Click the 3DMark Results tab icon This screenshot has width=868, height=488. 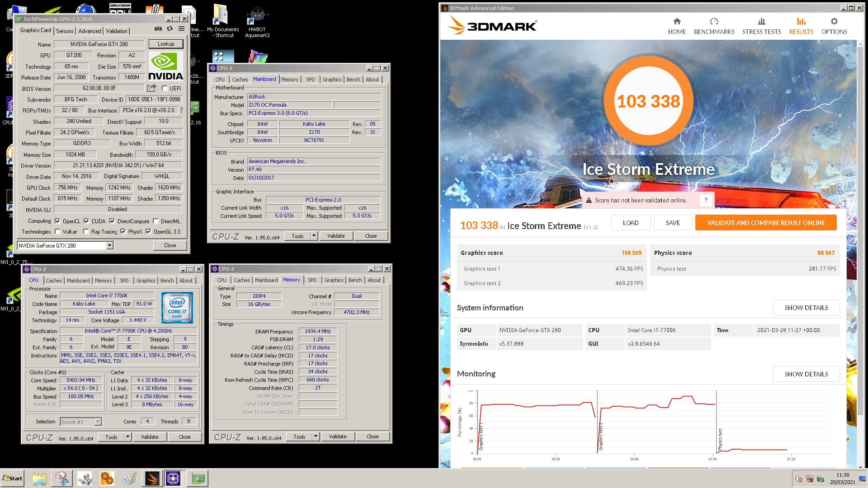tap(801, 21)
